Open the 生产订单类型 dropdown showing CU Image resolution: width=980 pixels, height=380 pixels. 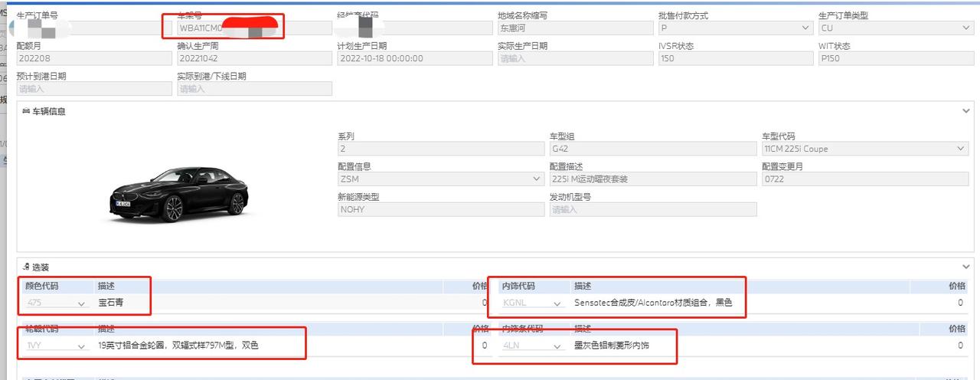895,28
